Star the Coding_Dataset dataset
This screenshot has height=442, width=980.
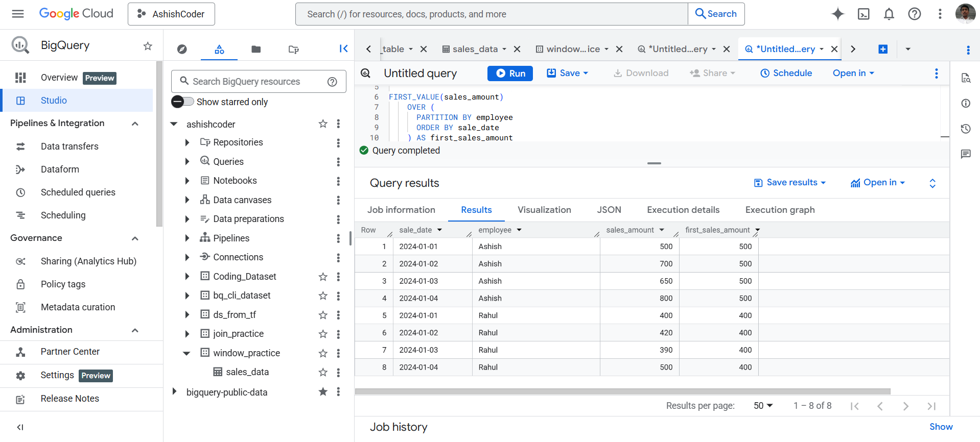323,277
